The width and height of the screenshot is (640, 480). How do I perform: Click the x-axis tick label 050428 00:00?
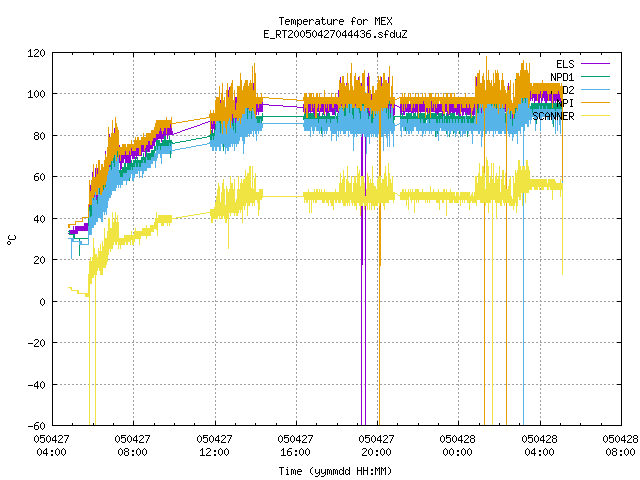pyautogui.click(x=458, y=446)
